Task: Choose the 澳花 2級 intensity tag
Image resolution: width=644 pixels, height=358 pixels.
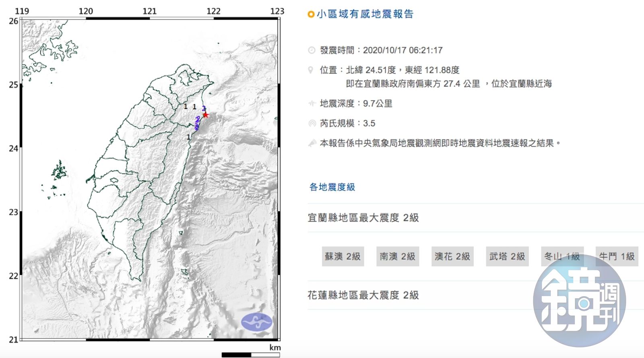Action: tap(452, 257)
